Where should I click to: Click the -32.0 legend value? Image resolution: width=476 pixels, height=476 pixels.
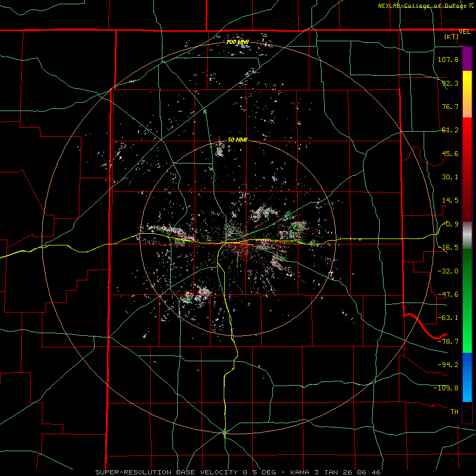448,271
